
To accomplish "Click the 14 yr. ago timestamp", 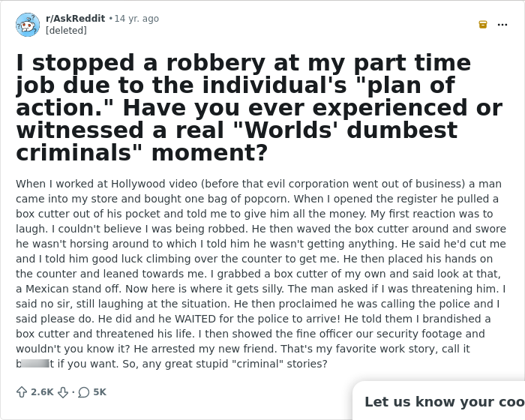I will (136, 19).
